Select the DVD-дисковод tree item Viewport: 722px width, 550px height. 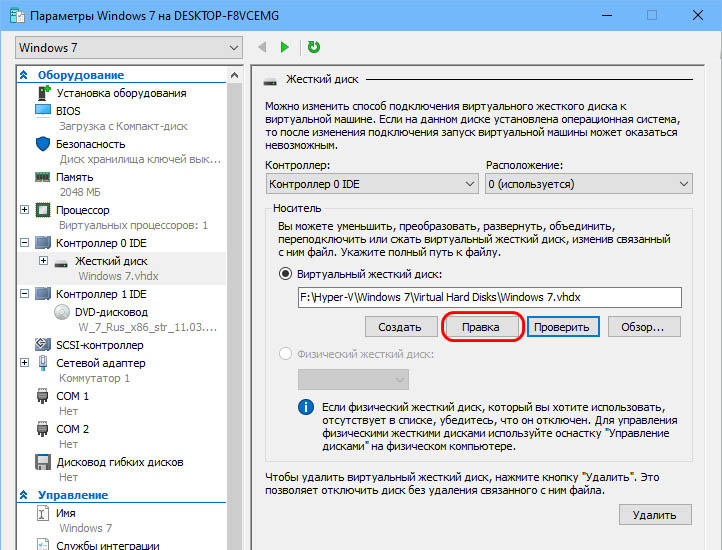111,312
